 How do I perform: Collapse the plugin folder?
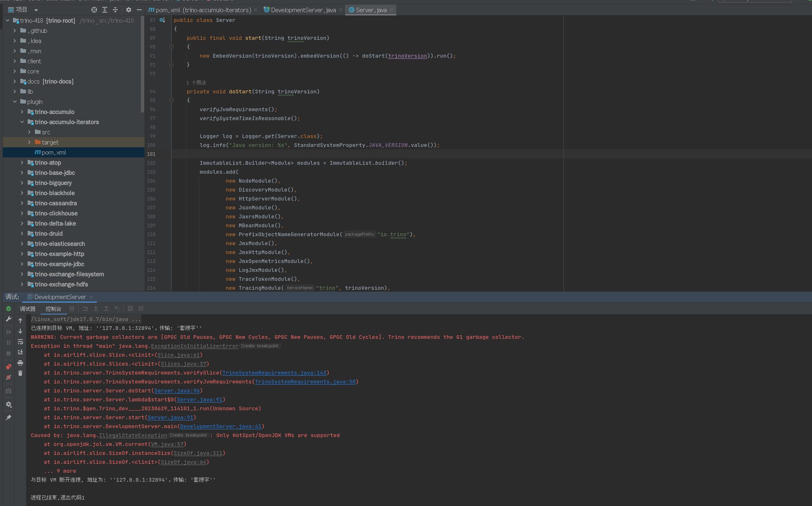pyautogui.click(x=15, y=102)
